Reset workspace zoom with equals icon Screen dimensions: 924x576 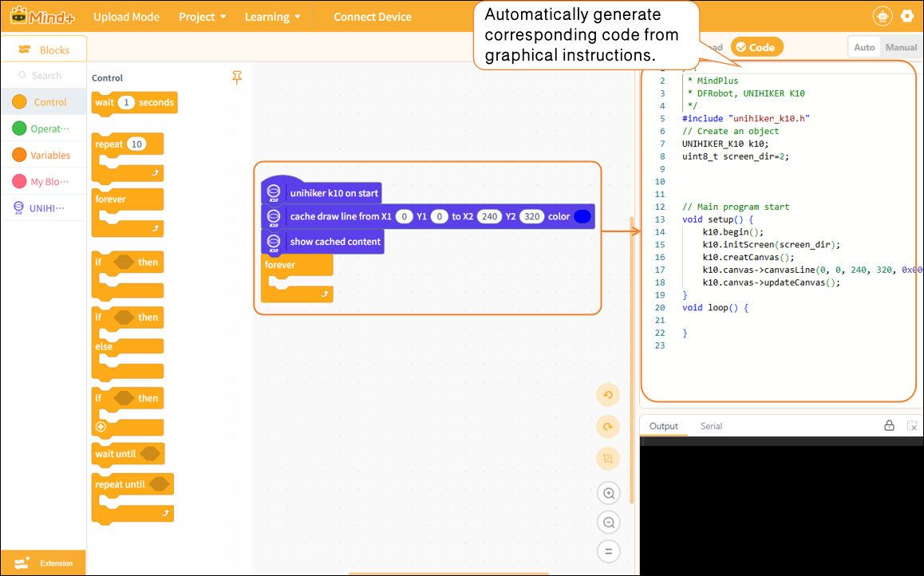point(609,552)
